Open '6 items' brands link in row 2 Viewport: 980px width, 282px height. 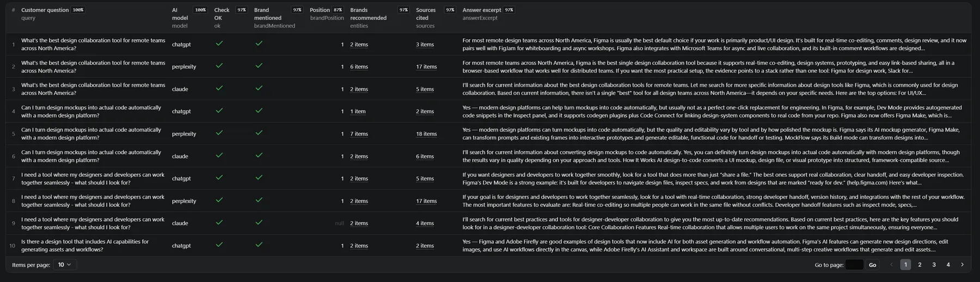[359, 67]
